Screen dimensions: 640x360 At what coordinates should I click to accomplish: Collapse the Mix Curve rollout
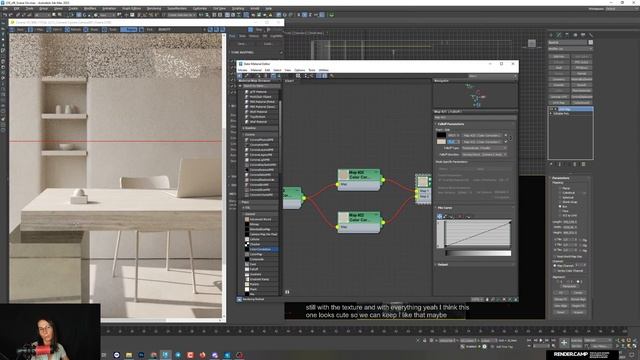tap(444, 208)
